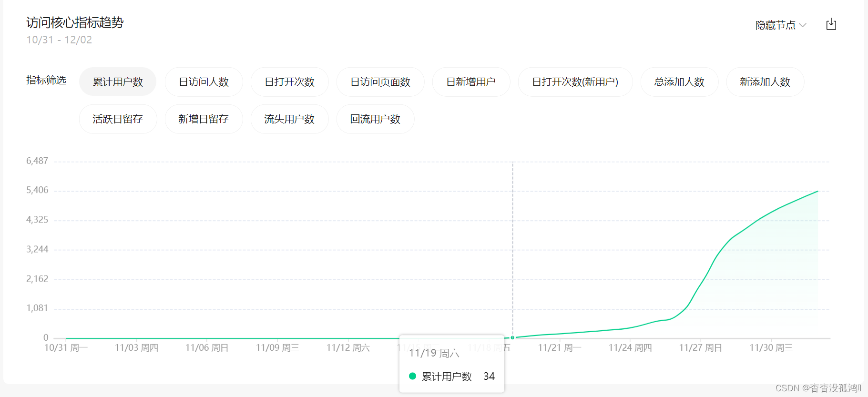The height and width of the screenshot is (397, 868).
Task: Click the 6,487 y-axis value
Action: 37,161
